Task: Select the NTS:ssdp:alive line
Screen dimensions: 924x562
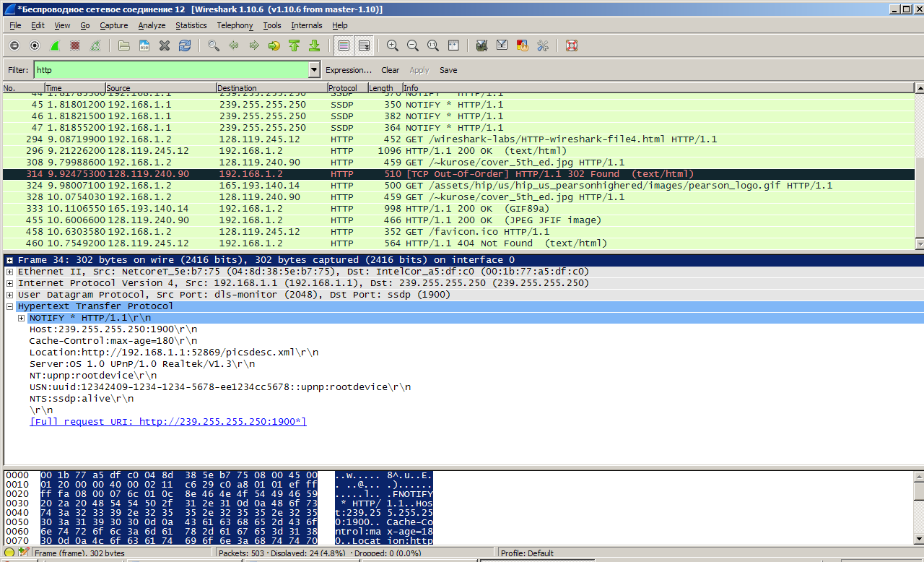Action: pyautogui.click(x=82, y=399)
